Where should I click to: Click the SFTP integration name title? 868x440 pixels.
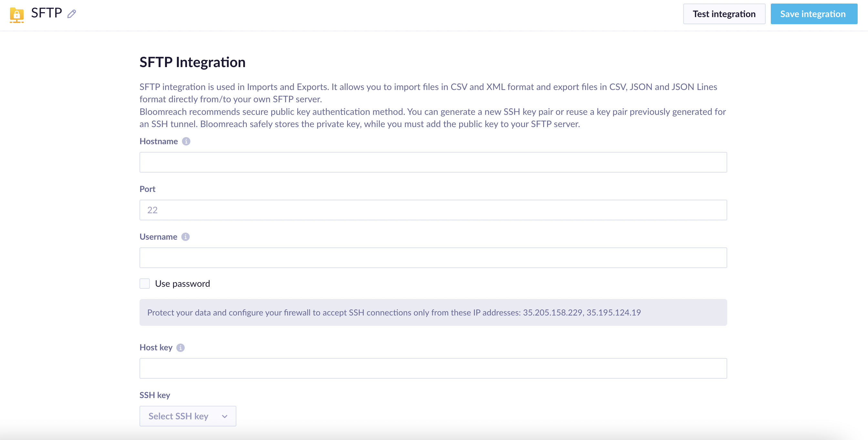click(46, 13)
